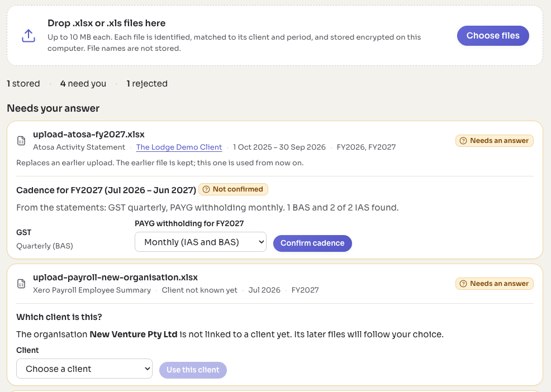This screenshot has height=392, width=551.
Task: Click the Use this client button
Action: [193, 370]
